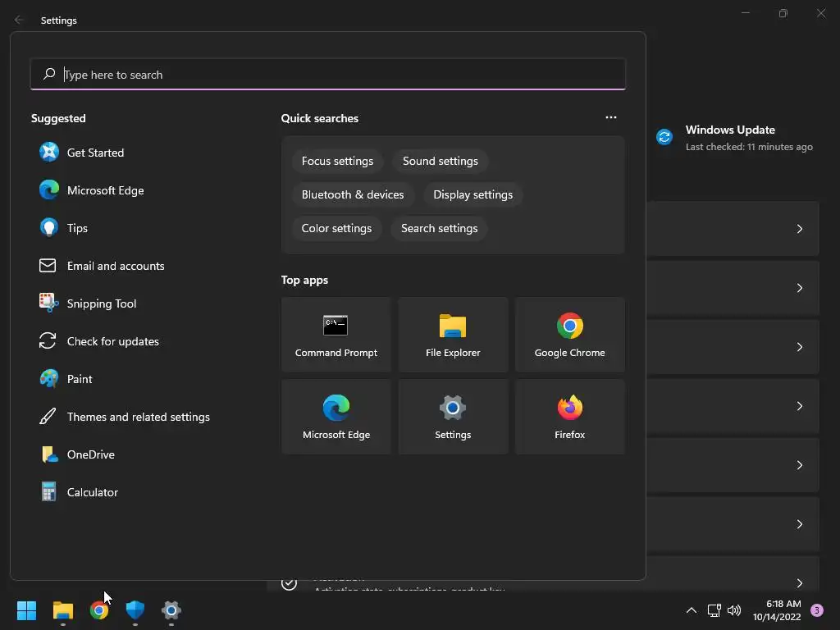The height and width of the screenshot is (630, 840).
Task: Click Last checked: 11 minutes ago text
Action: point(749,147)
